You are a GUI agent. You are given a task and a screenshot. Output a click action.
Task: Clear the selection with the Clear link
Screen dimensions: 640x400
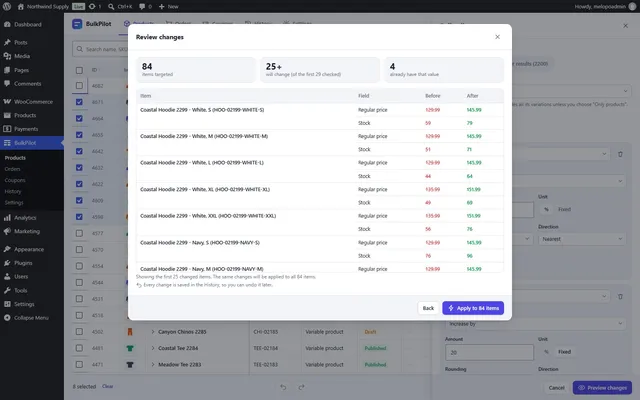click(107, 386)
